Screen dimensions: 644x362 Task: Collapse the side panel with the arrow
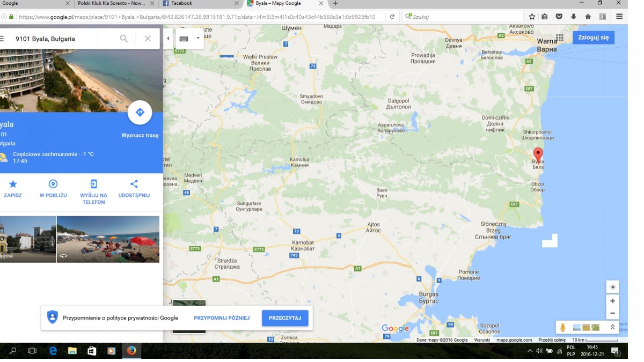click(x=168, y=39)
